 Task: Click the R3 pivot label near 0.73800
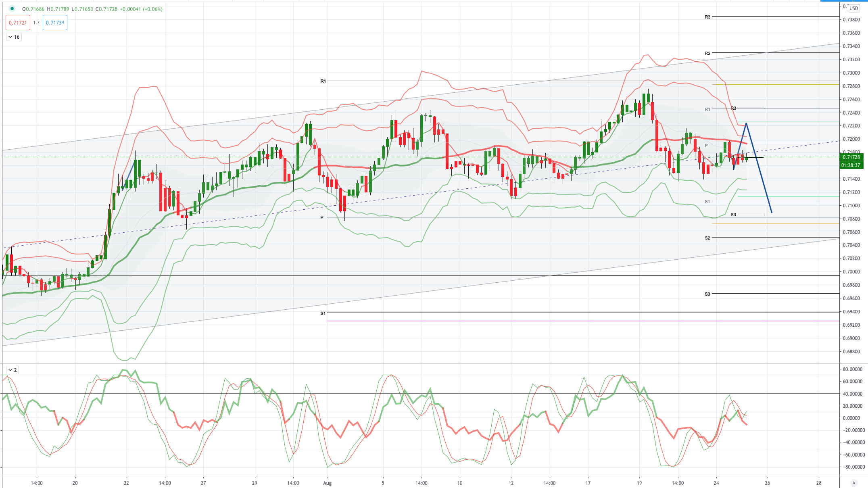(707, 17)
